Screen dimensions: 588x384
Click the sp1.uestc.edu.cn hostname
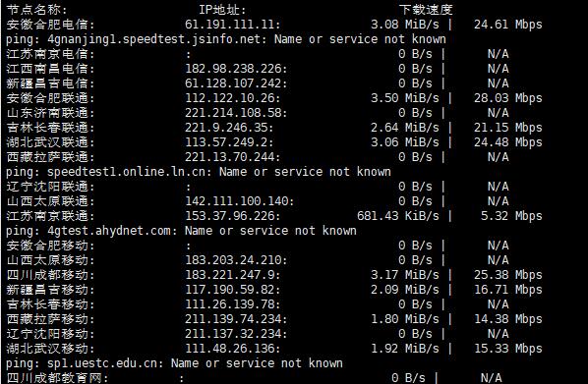point(106,363)
